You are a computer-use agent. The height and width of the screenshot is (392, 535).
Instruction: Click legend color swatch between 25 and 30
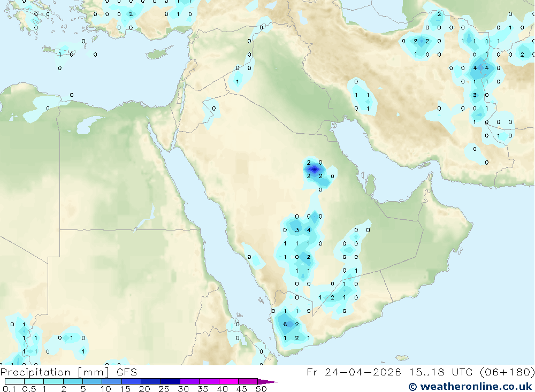(x=170, y=381)
